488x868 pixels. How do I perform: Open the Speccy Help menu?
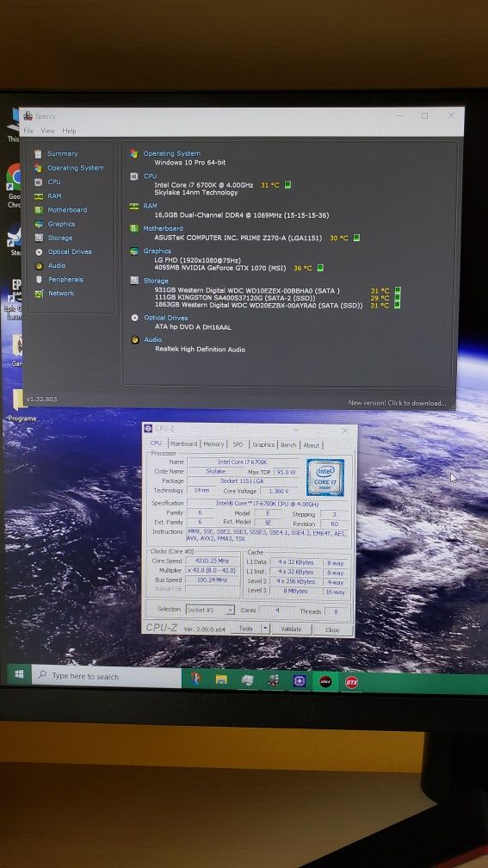(x=69, y=131)
